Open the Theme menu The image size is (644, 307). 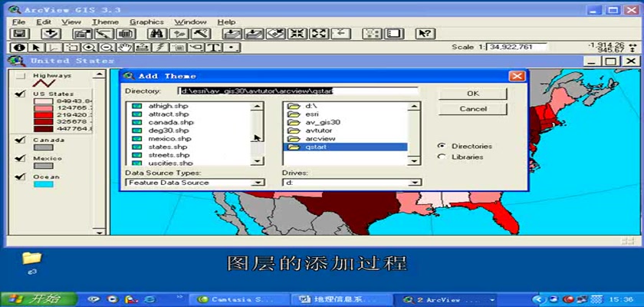tap(105, 21)
